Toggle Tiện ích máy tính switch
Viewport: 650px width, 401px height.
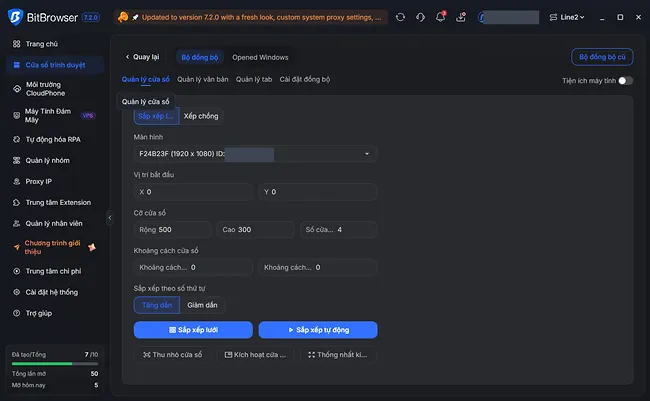point(626,81)
